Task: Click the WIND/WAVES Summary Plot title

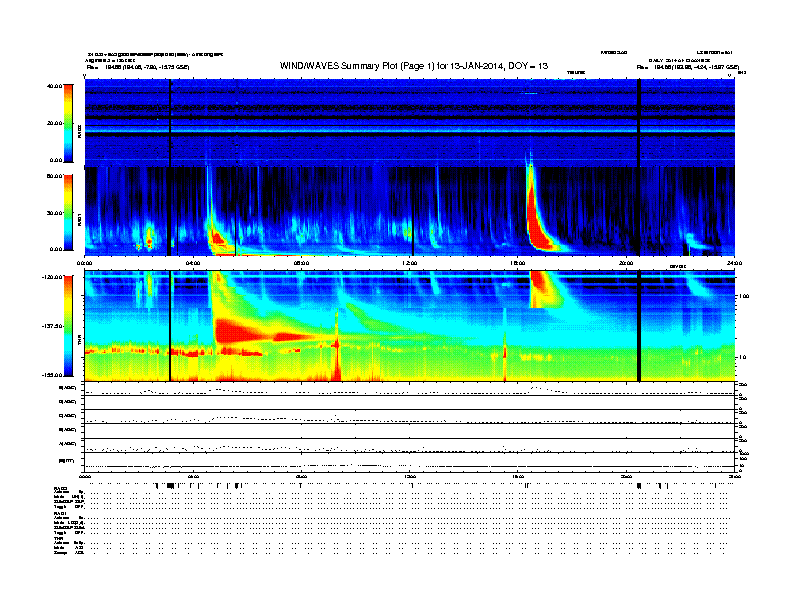Action: [x=414, y=66]
